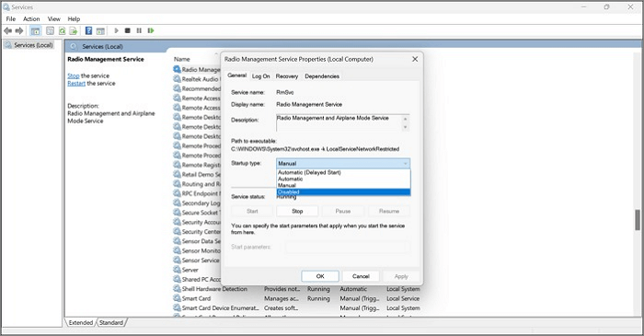Click the Pause Service toolbar icon
This screenshot has width=644, height=336.
click(139, 30)
